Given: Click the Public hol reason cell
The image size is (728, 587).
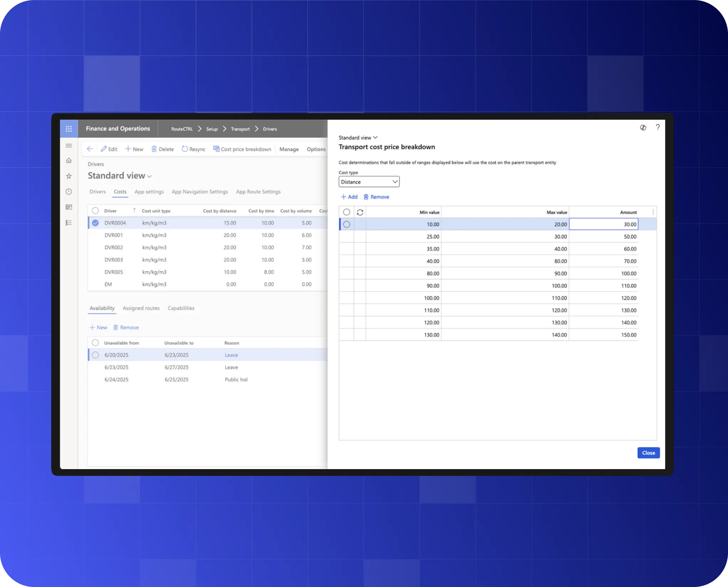Looking at the screenshot, I should coord(236,380).
